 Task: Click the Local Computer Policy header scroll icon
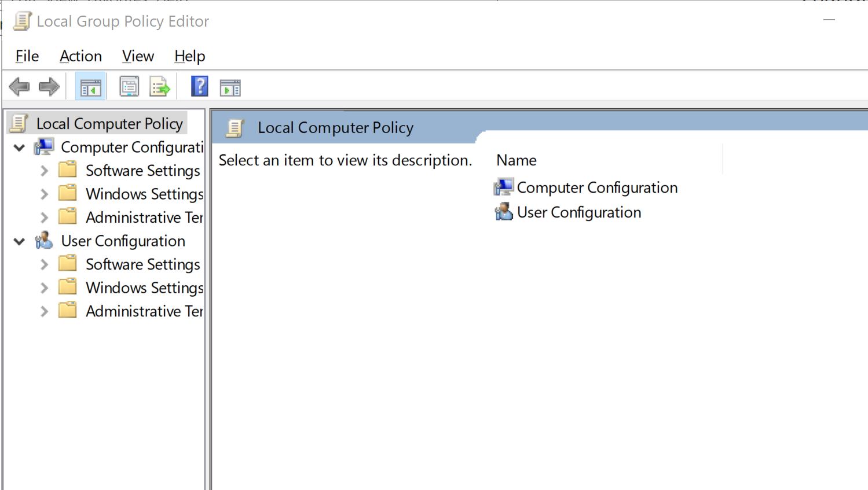coord(235,128)
